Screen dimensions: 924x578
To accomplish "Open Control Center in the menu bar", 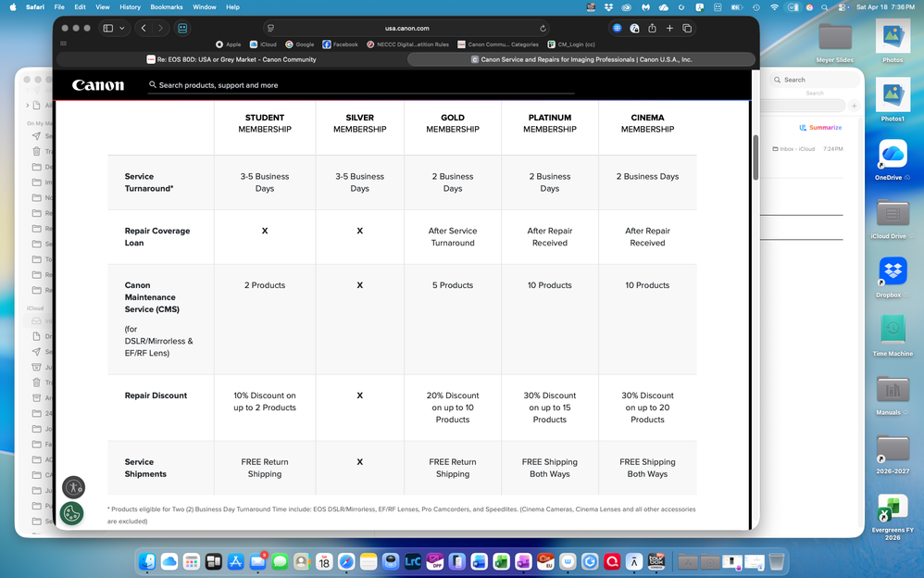I will [843, 7].
